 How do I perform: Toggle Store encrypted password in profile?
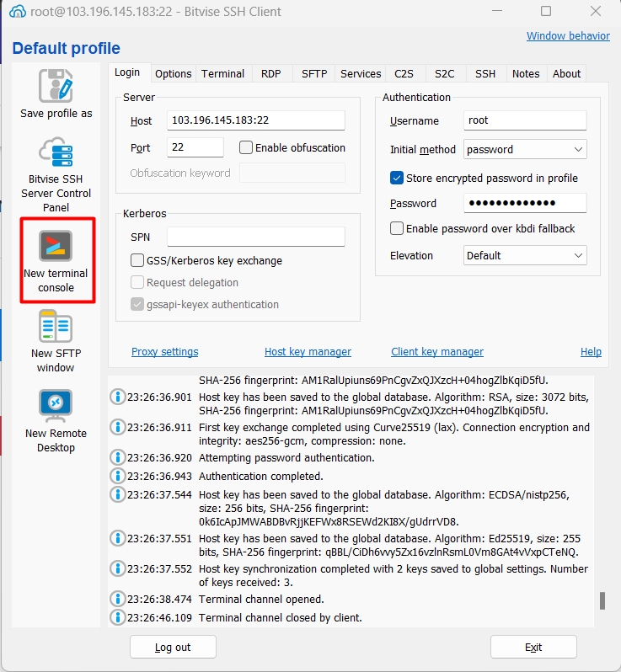click(397, 178)
